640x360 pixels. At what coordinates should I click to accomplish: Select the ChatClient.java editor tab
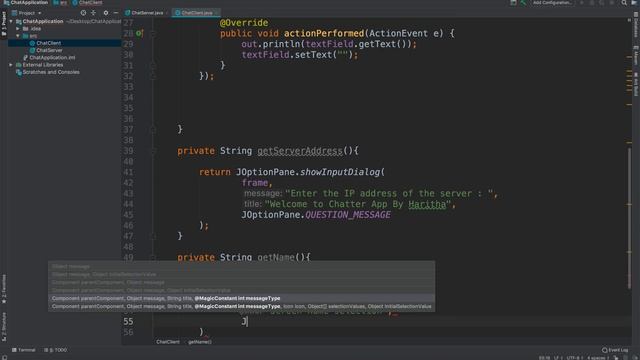pos(196,13)
